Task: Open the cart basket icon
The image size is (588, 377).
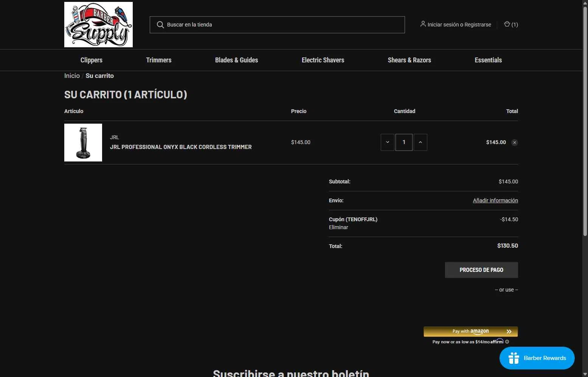Action: click(507, 24)
